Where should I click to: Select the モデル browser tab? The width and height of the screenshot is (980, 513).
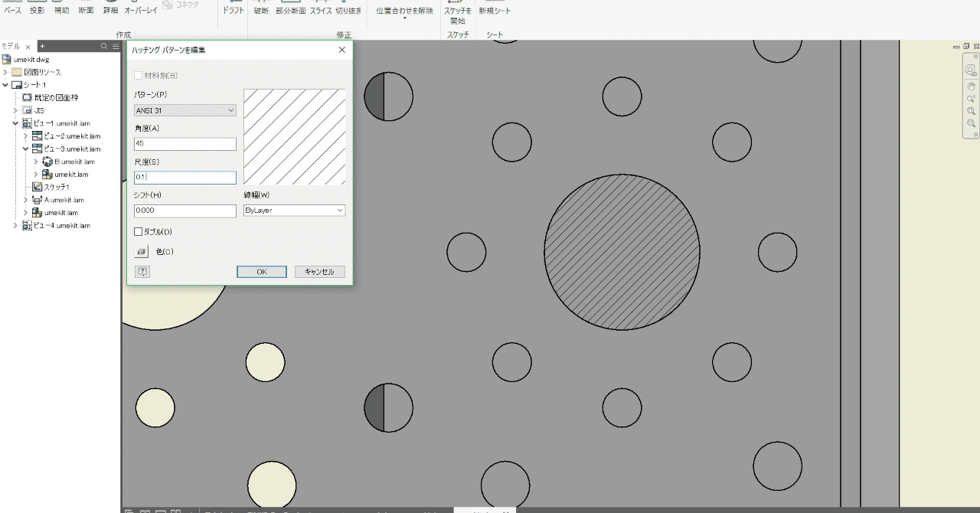[x=11, y=47]
